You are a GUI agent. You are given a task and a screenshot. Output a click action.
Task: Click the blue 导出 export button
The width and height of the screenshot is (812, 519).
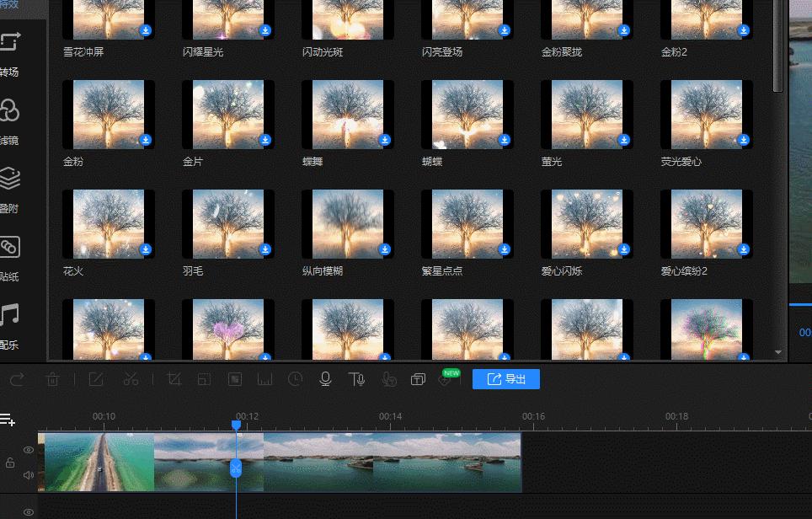tap(505, 379)
